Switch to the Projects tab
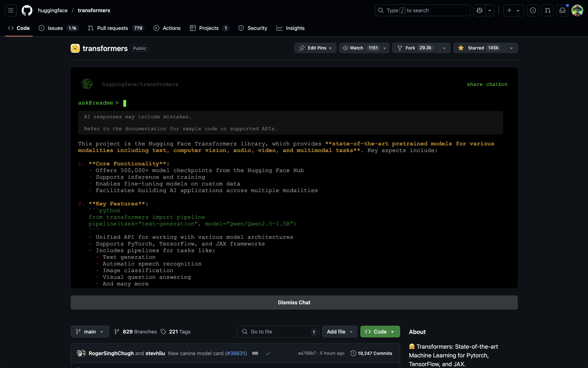Image resolution: width=588 pixels, height=368 pixels. pyautogui.click(x=209, y=28)
